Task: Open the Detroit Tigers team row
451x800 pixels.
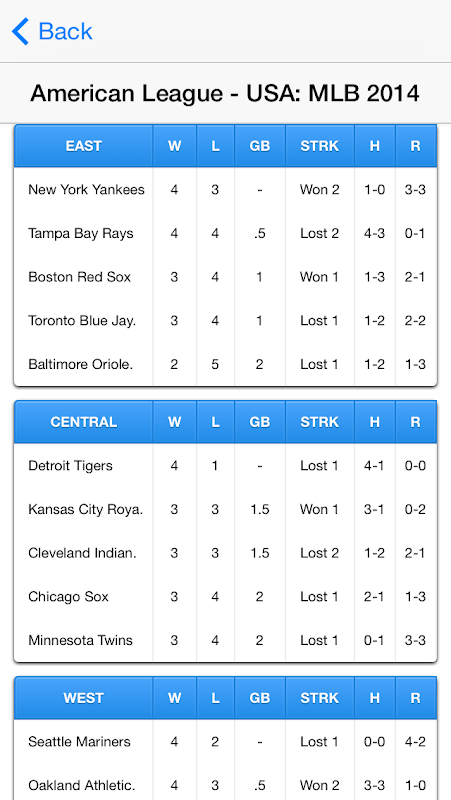Action: [226, 466]
